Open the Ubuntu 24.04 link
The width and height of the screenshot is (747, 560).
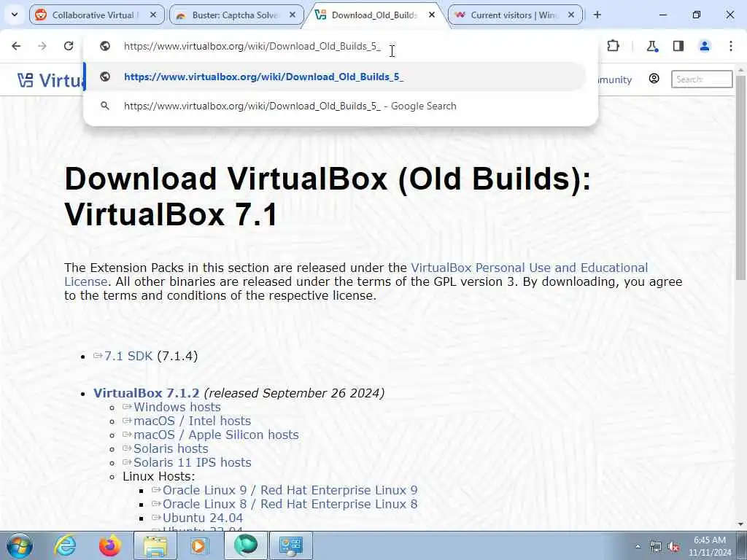tap(203, 518)
